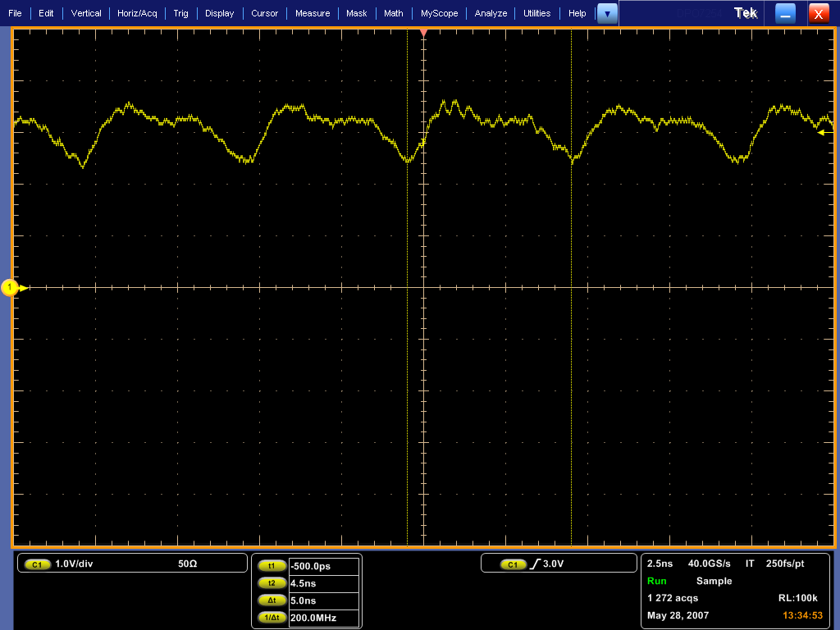Click the Sample acquisition mode text

pyautogui.click(x=714, y=582)
